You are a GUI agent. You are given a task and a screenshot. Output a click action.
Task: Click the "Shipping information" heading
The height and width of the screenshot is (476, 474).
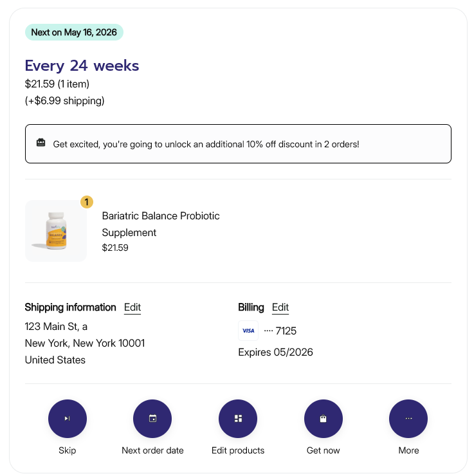pos(70,307)
